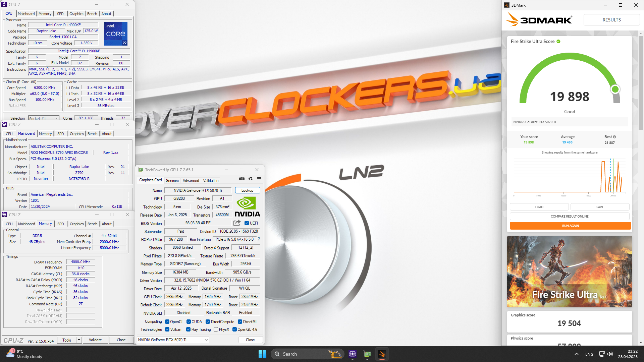
Task: Open the GPU-Z hamburger menu
Action: (259, 179)
